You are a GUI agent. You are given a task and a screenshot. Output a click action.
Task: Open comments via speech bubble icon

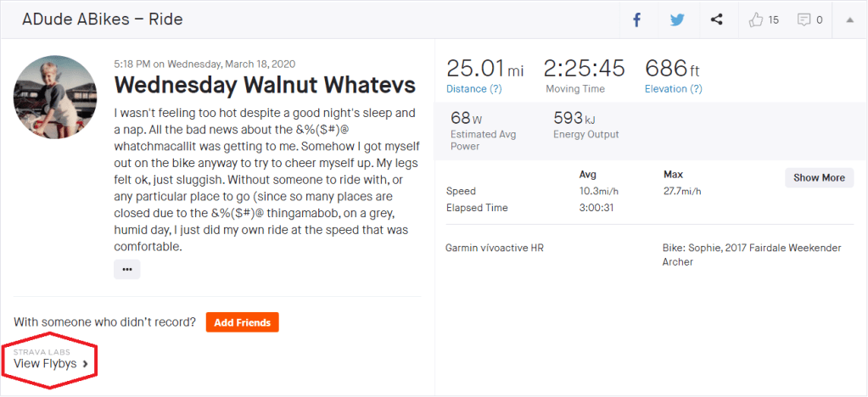click(804, 20)
